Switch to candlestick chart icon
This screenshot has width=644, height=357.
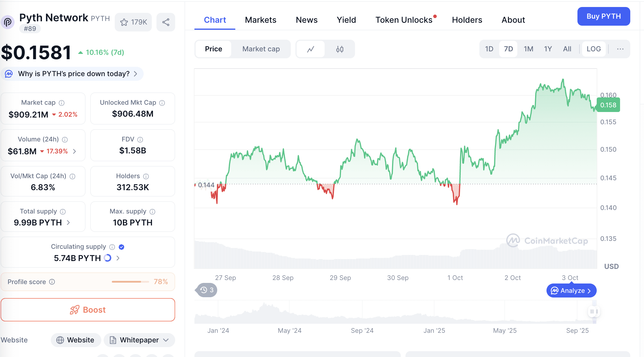coord(340,49)
